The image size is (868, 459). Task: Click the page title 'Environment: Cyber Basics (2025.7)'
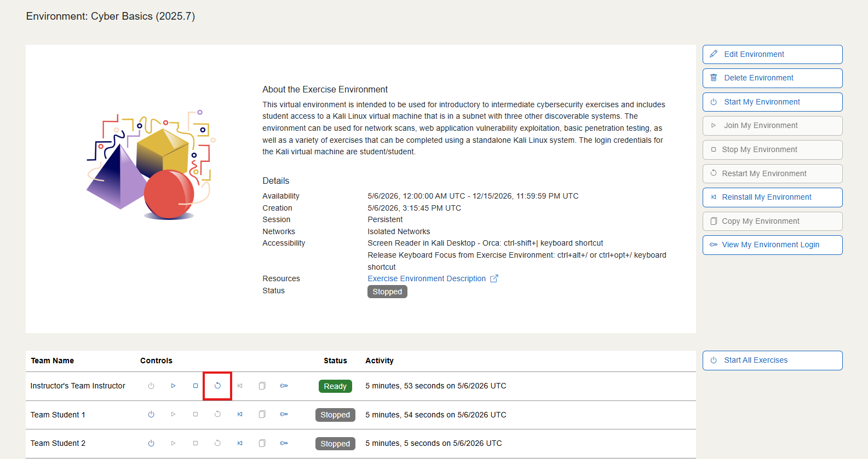(x=111, y=16)
